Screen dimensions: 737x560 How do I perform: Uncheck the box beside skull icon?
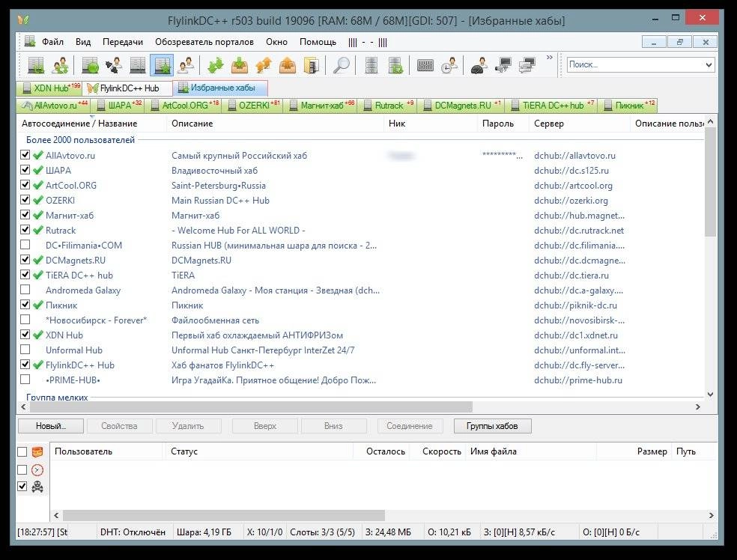[22, 486]
